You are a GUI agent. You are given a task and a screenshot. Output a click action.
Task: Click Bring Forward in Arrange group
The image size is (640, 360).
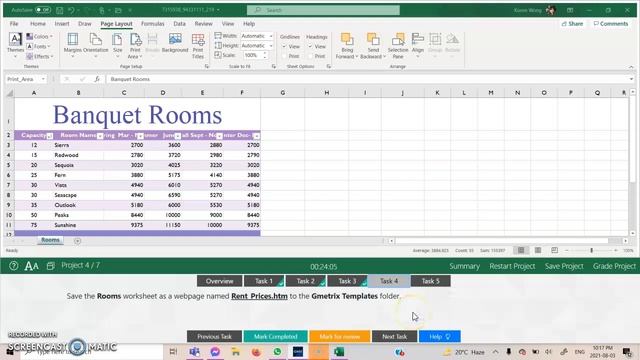pos(347,46)
